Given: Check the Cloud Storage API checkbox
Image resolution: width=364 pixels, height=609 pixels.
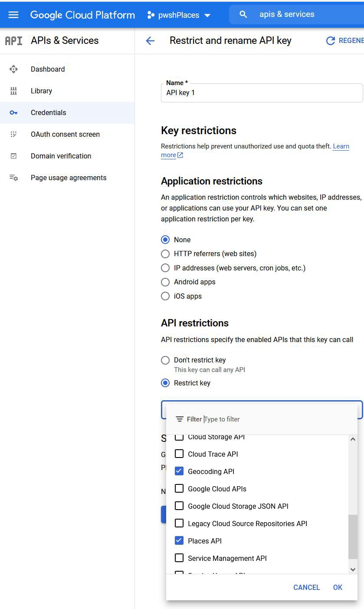Looking at the screenshot, I should click(x=179, y=437).
